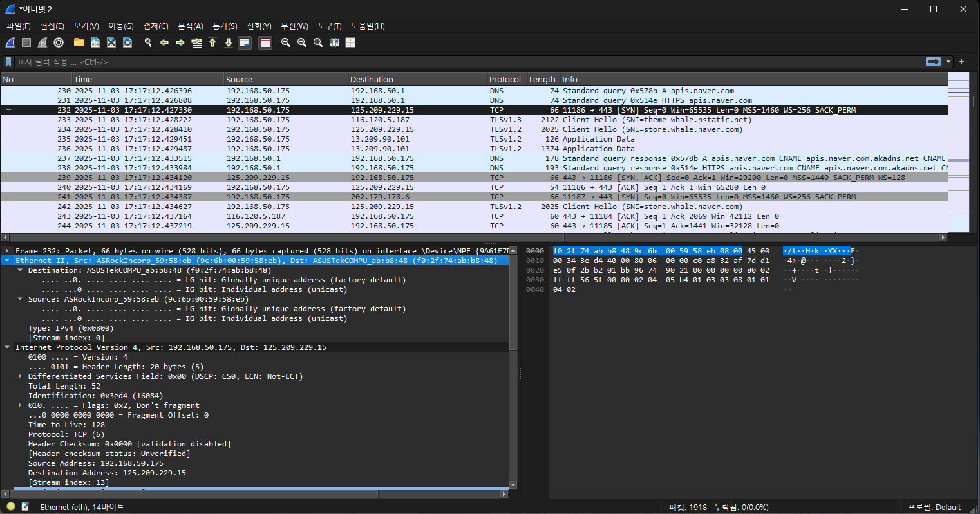
Task: Toggle packet colorization button
Action: pyautogui.click(x=265, y=42)
